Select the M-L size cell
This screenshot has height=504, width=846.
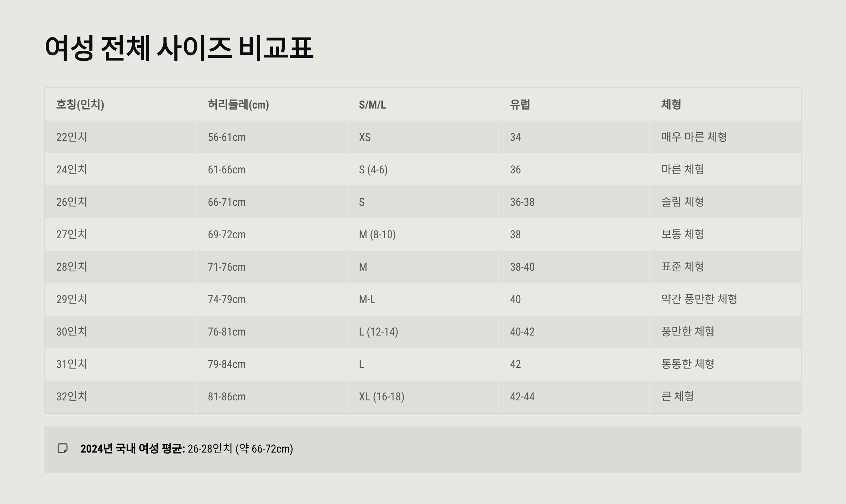click(367, 299)
